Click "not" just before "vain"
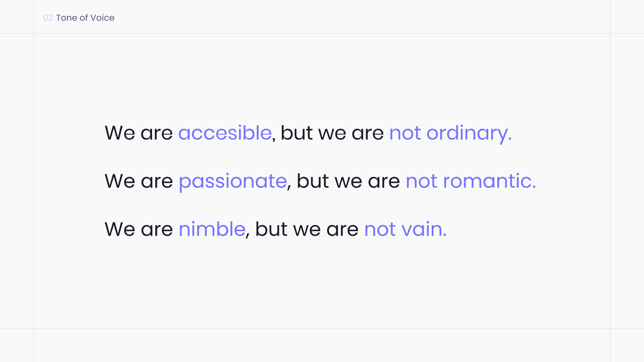Screen dimensions: 644x362 coord(380,230)
